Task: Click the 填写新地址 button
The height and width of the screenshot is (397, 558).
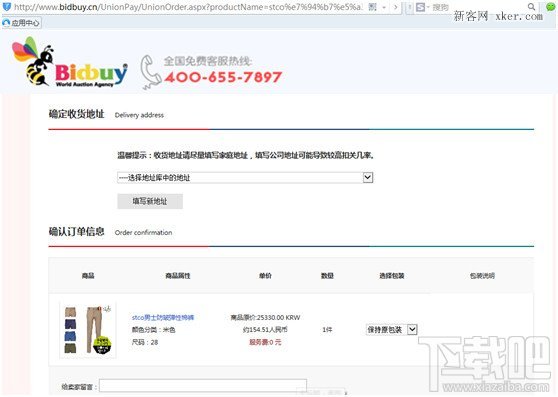Action: (x=150, y=201)
